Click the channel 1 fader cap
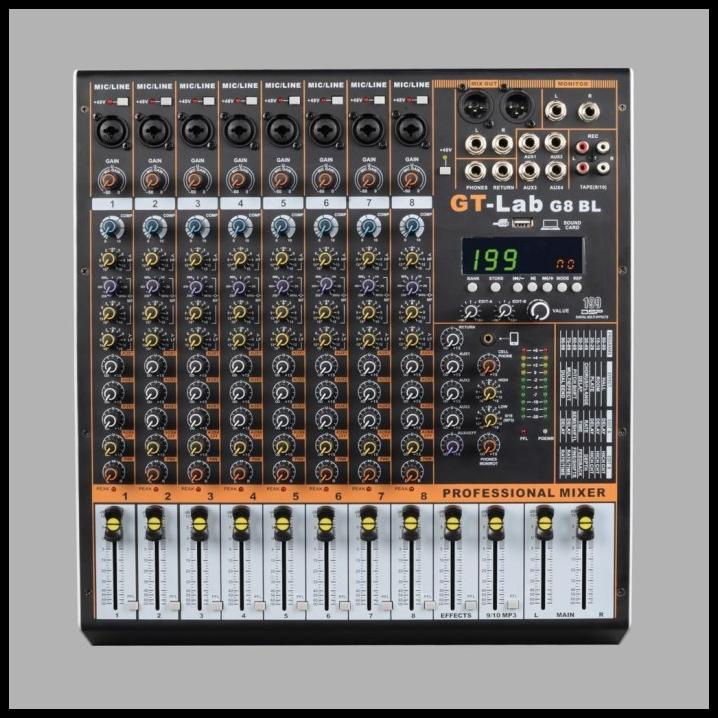Viewport: 718px width, 718px height. click(113, 522)
